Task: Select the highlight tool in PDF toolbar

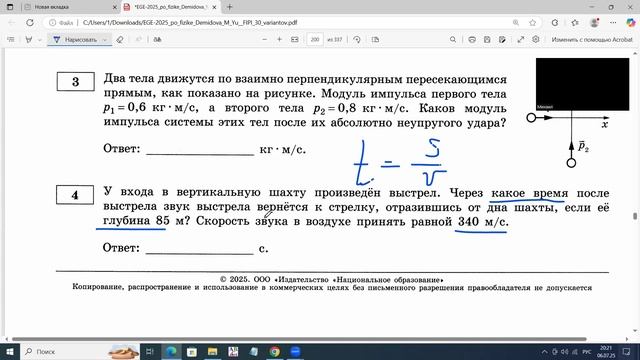Action: 29,40
